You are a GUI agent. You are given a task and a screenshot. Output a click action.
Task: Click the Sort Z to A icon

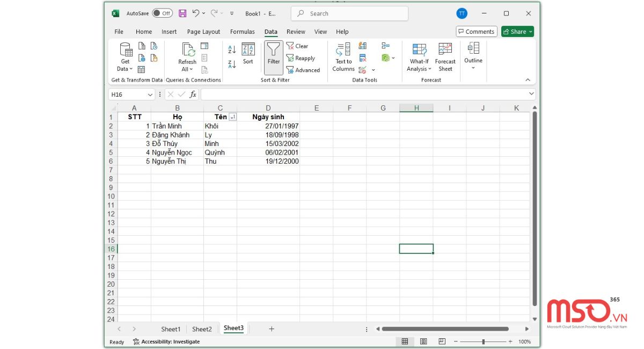tap(232, 64)
